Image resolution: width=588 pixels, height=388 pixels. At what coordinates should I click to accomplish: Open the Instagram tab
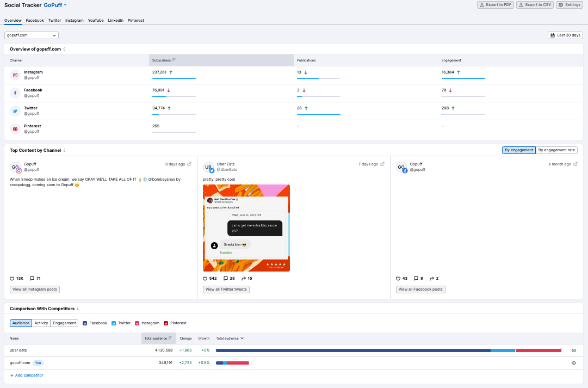tap(75, 21)
